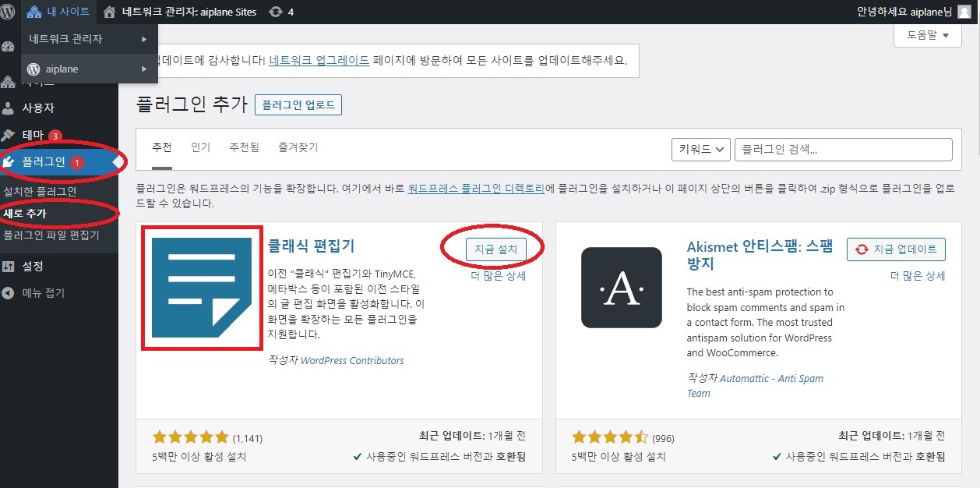This screenshot has height=488, width=980.
Task: Switch to the 추천됨 tab
Action: pos(244,147)
